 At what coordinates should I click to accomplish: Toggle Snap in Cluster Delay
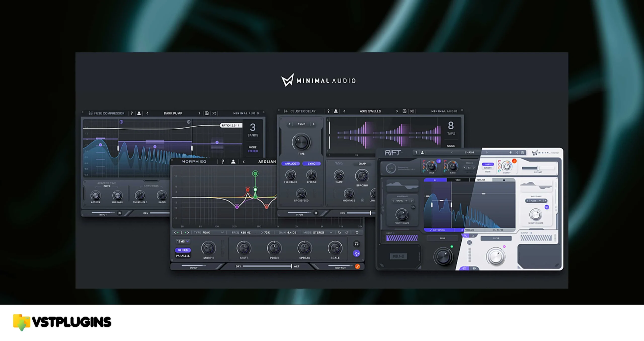(362, 164)
